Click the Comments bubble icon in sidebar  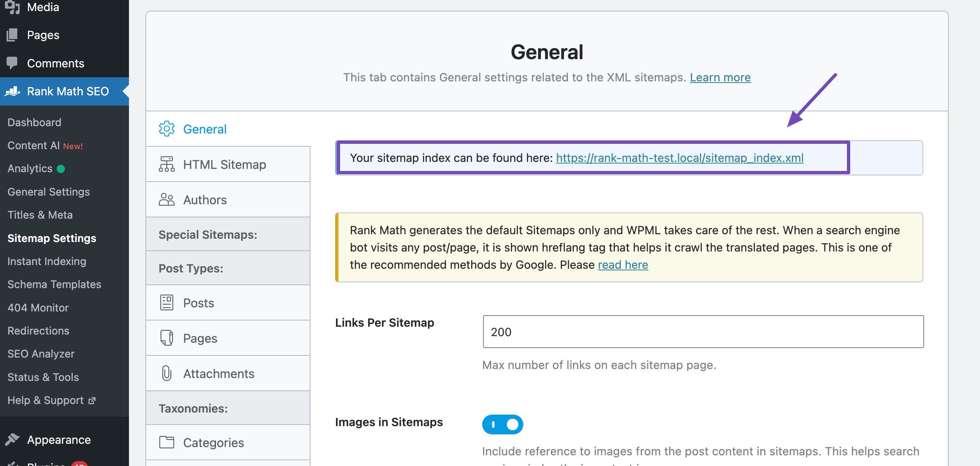(12, 63)
